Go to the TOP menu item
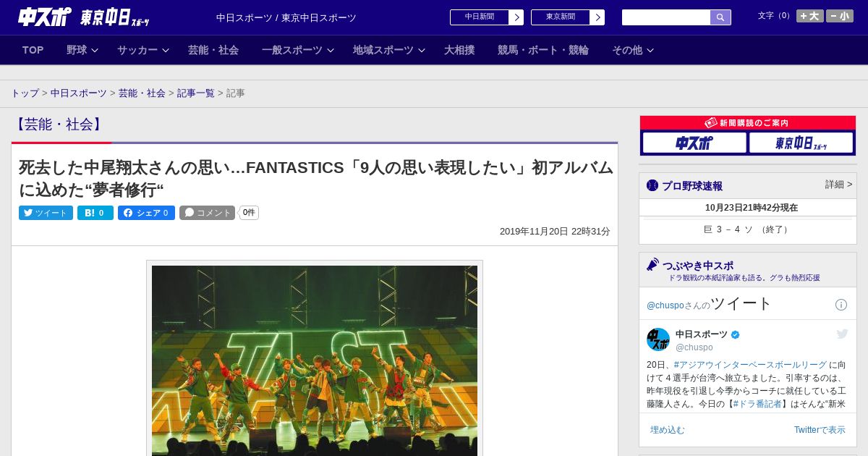This screenshot has height=456, width=868. [33, 50]
